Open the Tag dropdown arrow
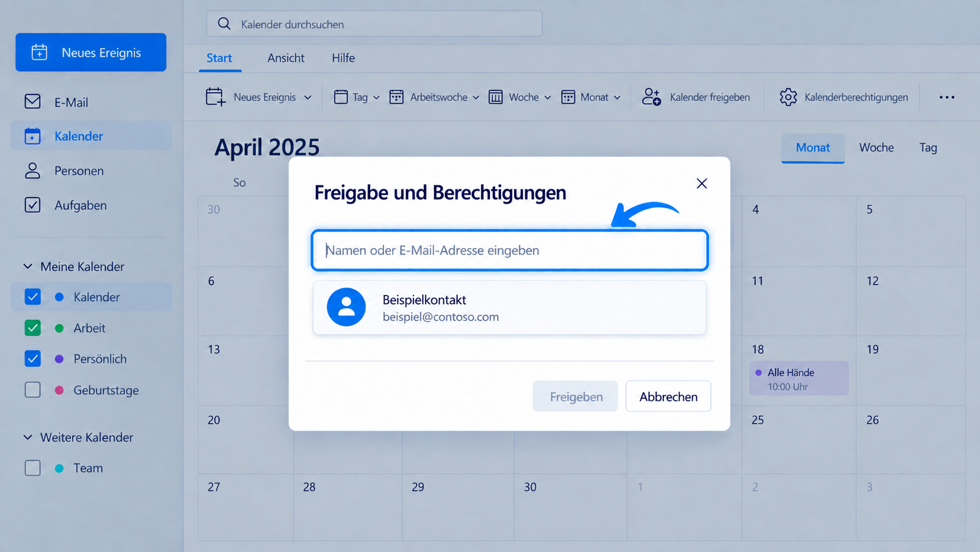This screenshot has height=552, width=980. point(376,97)
